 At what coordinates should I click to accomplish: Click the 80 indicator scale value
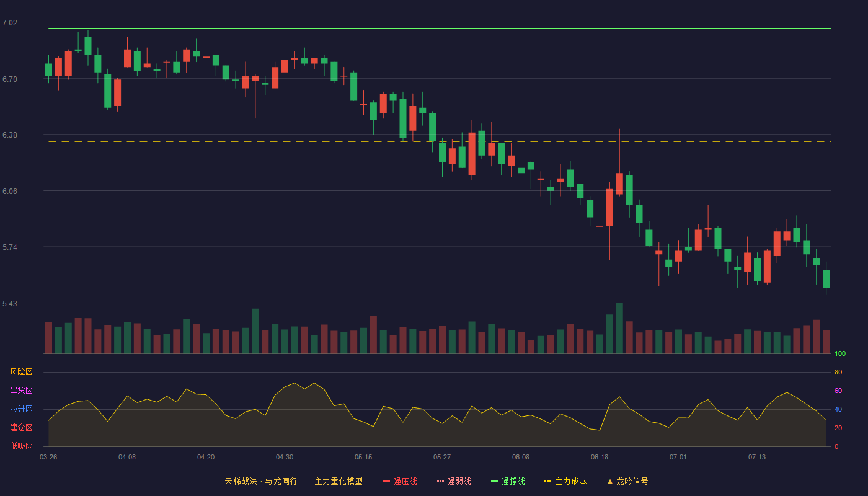(x=838, y=372)
